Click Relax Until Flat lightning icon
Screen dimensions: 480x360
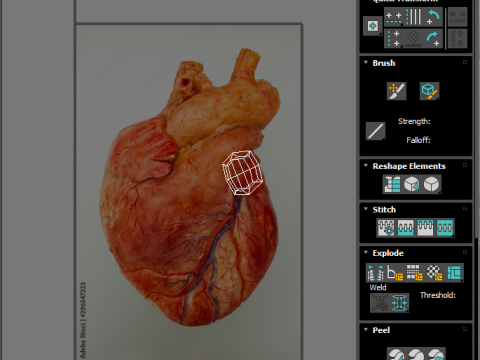[412, 184]
